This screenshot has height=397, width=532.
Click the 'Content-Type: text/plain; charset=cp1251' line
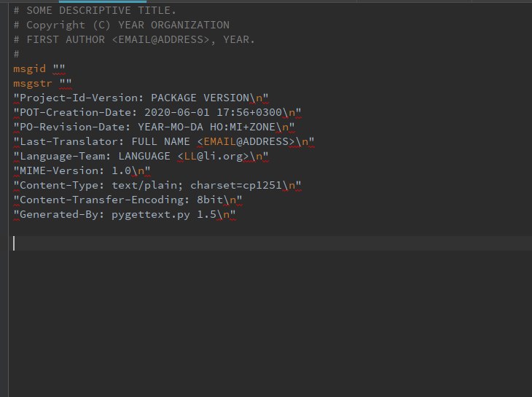point(157,186)
